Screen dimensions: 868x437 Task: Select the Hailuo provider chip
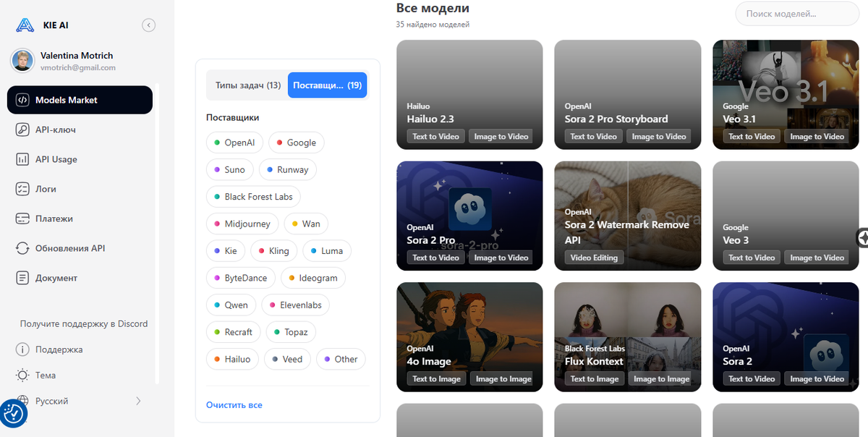(x=232, y=359)
